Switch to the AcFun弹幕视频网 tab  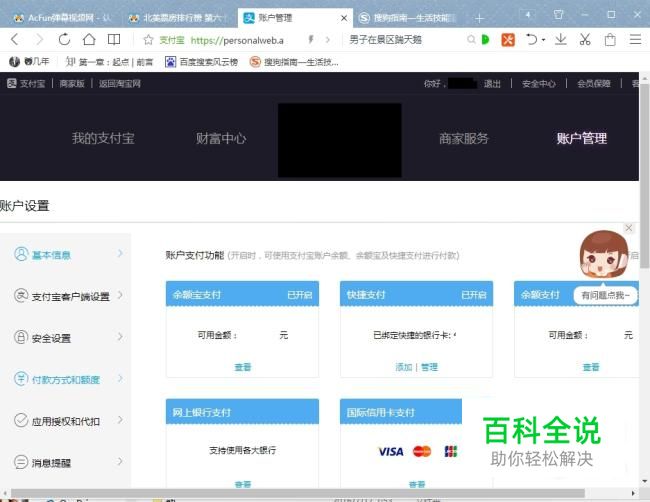(x=62, y=18)
